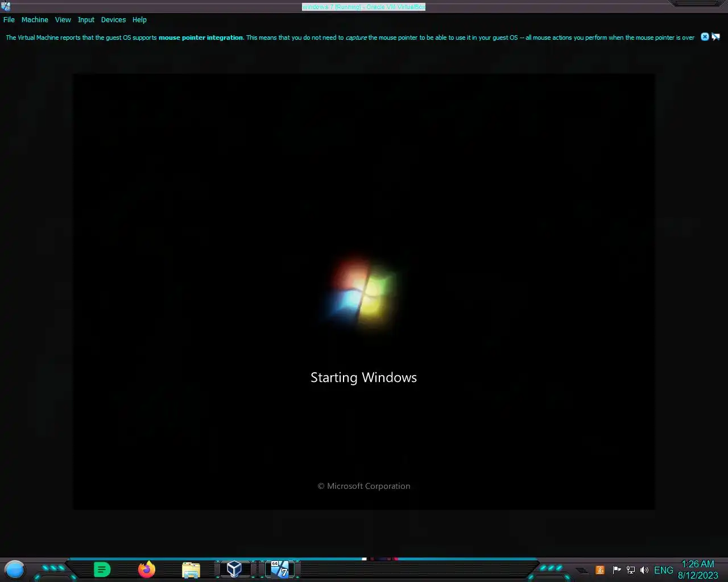Click the "© Microsoft Corporation" text
The height and width of the screenshot is (582, 728).
[x=364, y=486]
